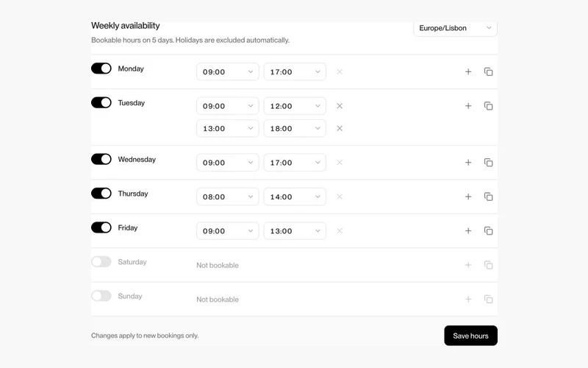This screenshot has height=368, width=588.
Task: Copy Tuesday hours to other days
Action: (x=488, y=106)
